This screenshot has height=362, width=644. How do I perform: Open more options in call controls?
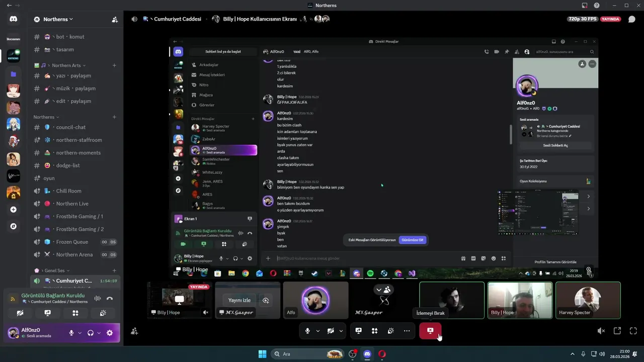(407, 331)
